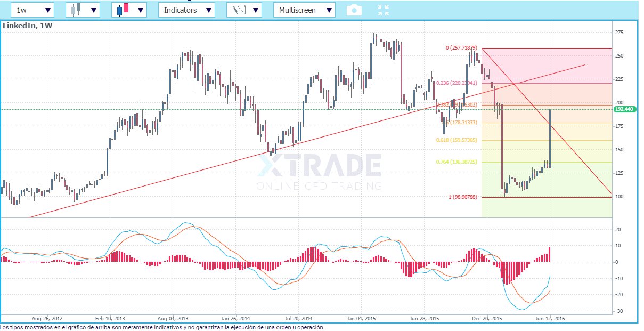Click the 150 price axis label
644x331 pixels.
[619, 150]
